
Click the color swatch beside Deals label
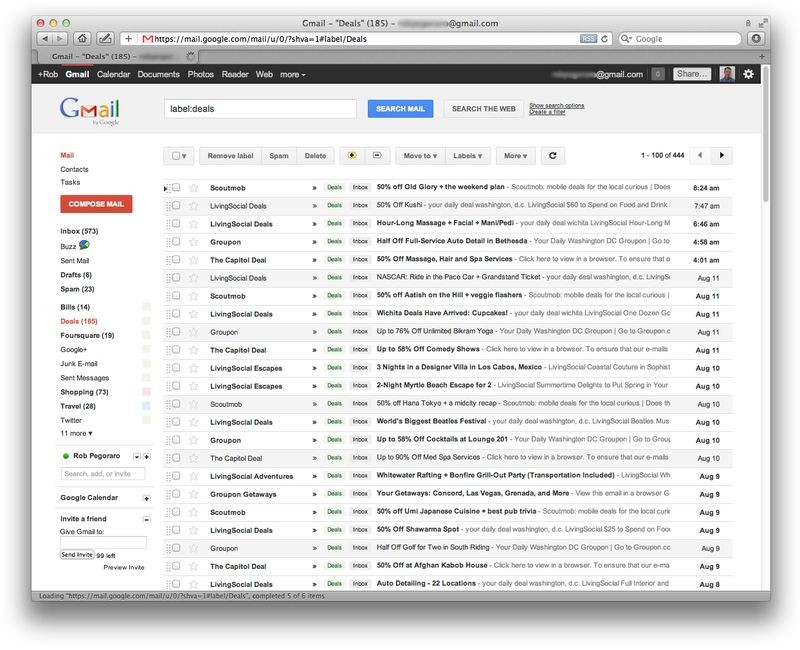click(146, 321)
